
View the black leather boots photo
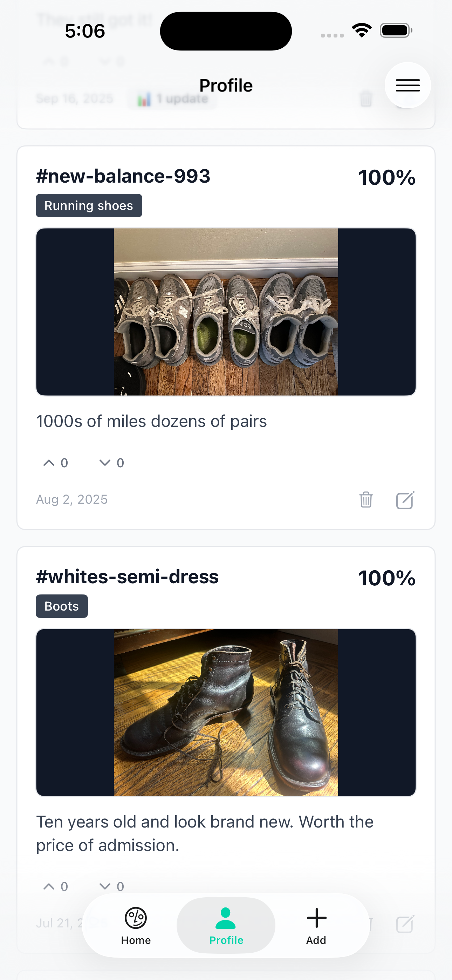pyautogui.click(x=226, y=712)
